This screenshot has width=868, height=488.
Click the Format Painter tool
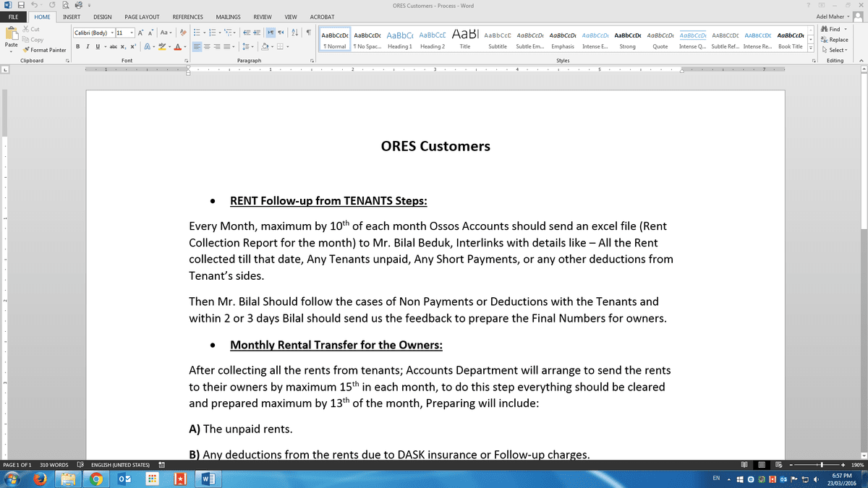point(44,50)
